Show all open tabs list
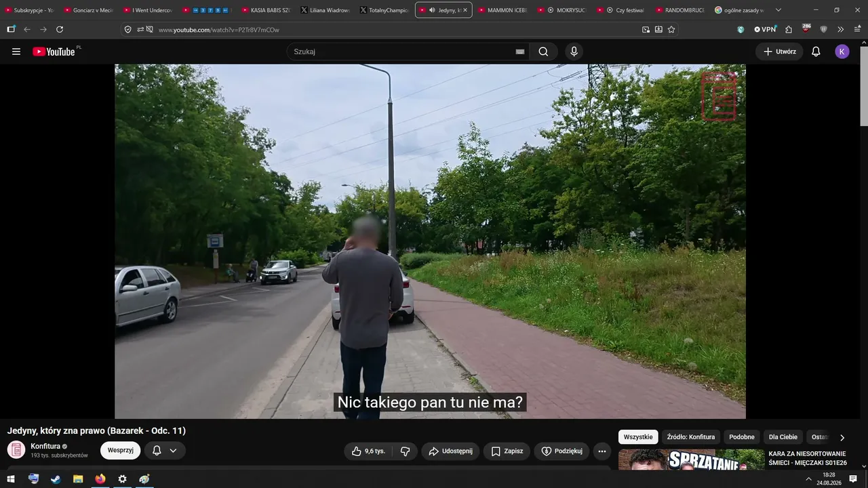868x488 pixels. pyautogui.click(x=778, y=10)
